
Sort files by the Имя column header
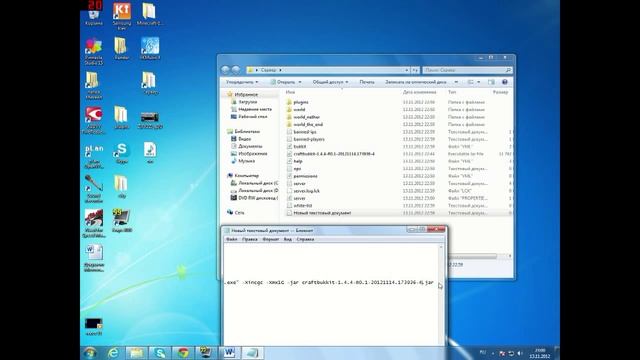pos(290,92)
